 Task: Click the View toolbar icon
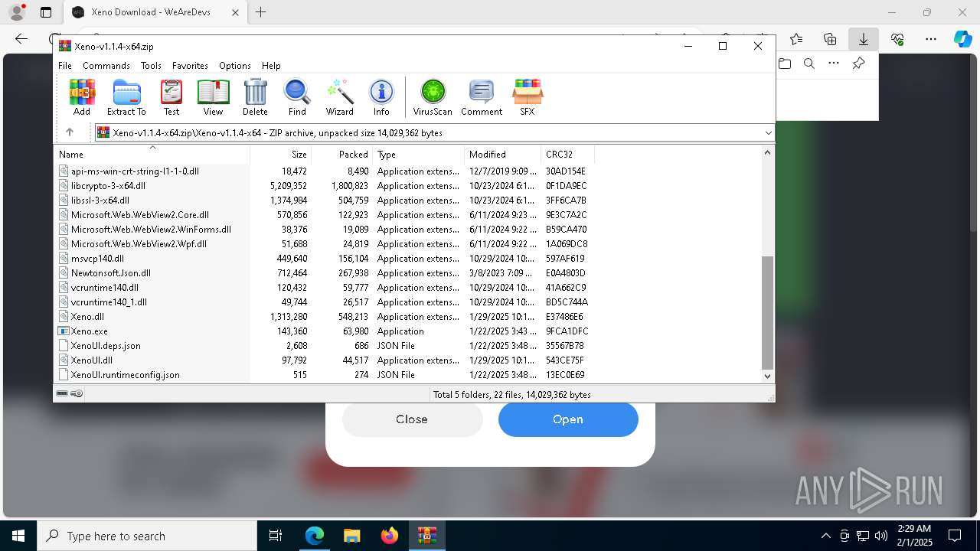pos(213,97)
